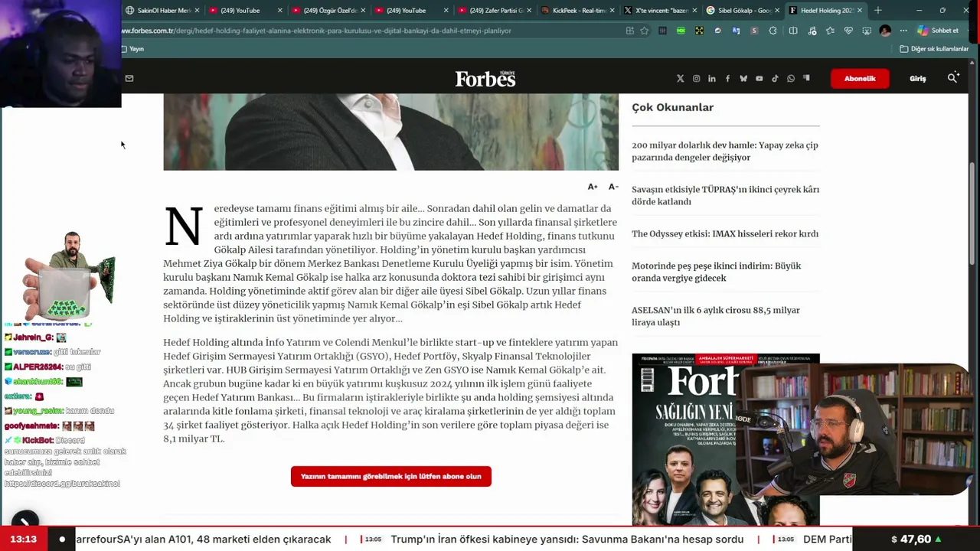Click the apps grid icon in address bar
The height and width of the screenshot is (551, 980).
pyautogui.click(x=629, y=31)
